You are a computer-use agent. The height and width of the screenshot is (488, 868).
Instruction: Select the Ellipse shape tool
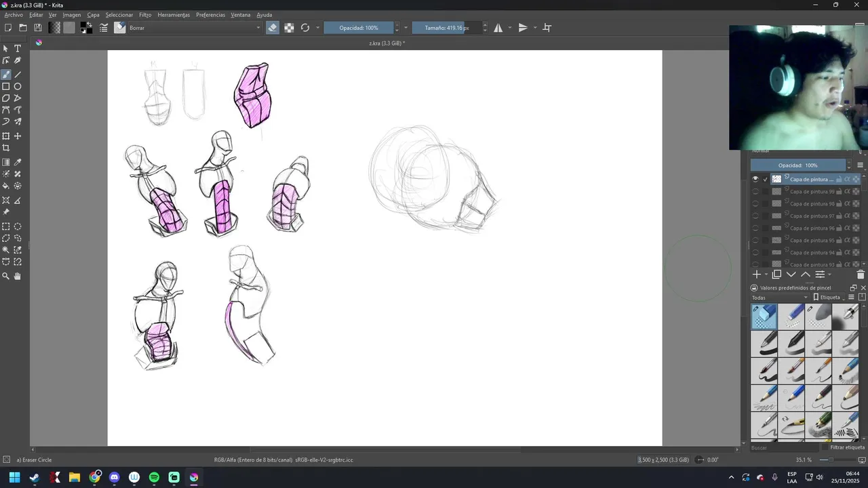click(x=18, y=87)
